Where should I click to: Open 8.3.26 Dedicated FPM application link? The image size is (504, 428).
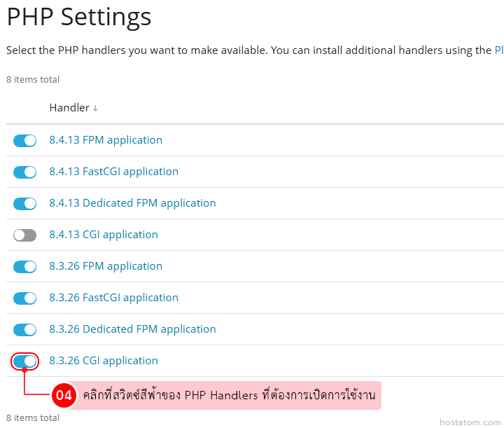click(132, 329)
